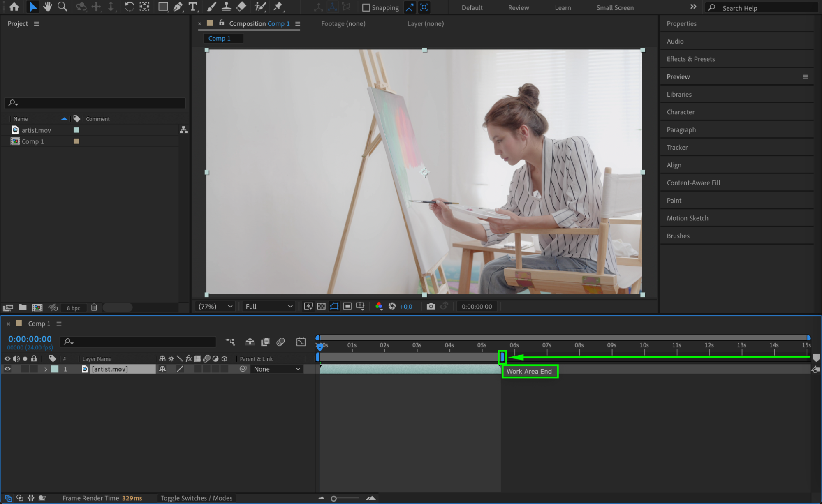Delete selected item with trash icon
The image size is (822, 504).
[x=94, y=307]
